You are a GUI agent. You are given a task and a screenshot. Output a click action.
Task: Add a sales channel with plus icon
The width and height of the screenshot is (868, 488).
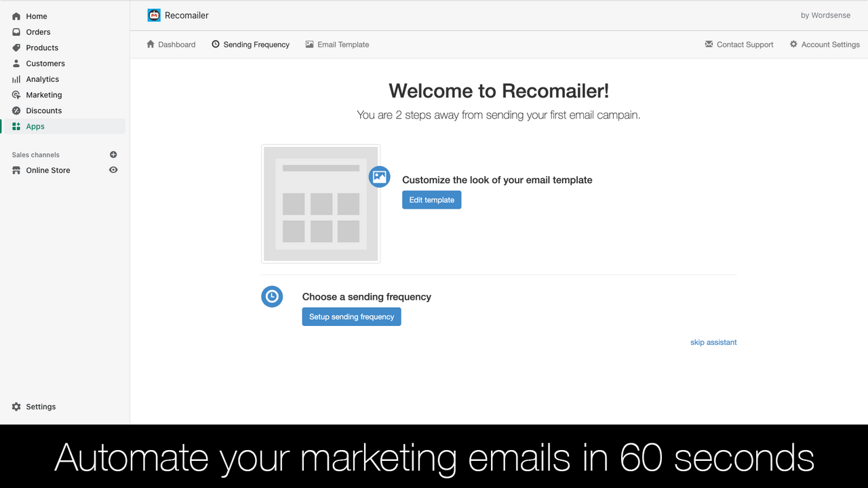[x=113, y=155]
